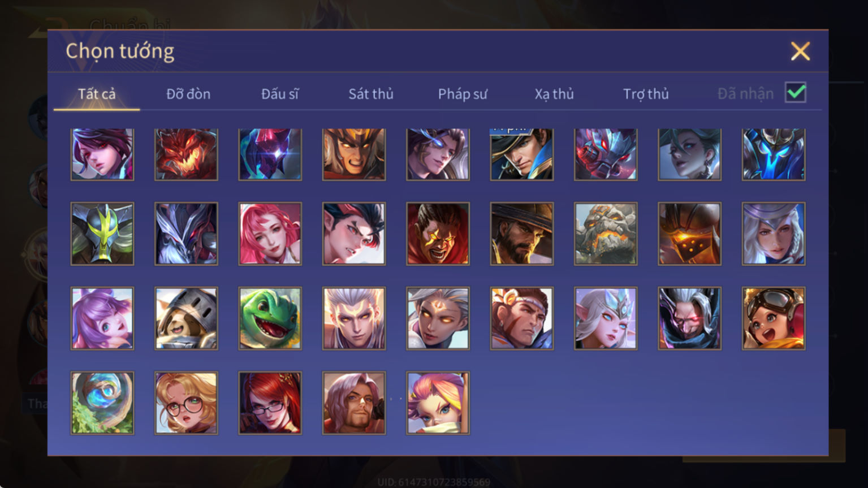Choose the goggles-wearing pilot girl hero
The height and width of the screenshot is (488, 868).
(774, 318)
